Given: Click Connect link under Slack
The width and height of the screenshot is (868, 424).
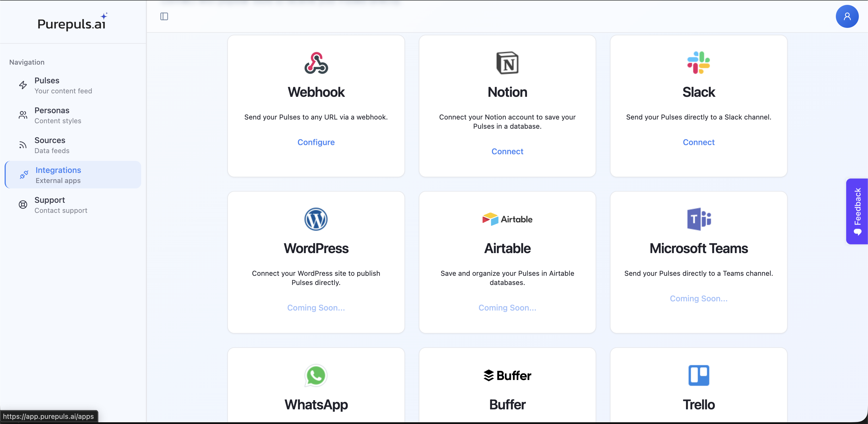Looking at the screenshot, I should (x=698, y=142).
